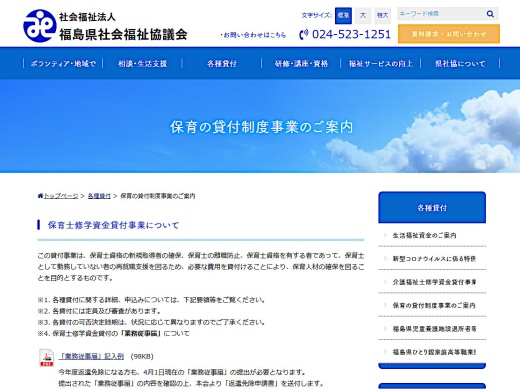Click 保育の貸付制度事業のご案内 banner title
The height and width of the screenshot is (390, 520).
point(261,127)
